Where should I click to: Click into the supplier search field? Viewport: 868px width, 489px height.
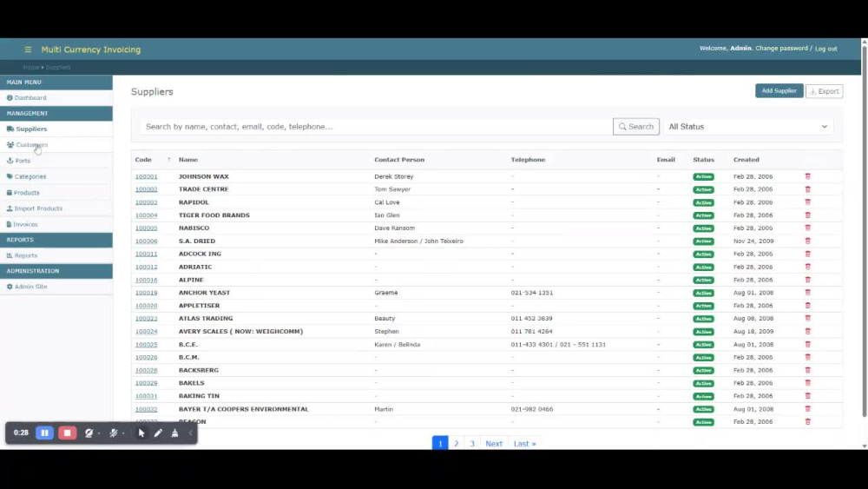click(377, 127)
